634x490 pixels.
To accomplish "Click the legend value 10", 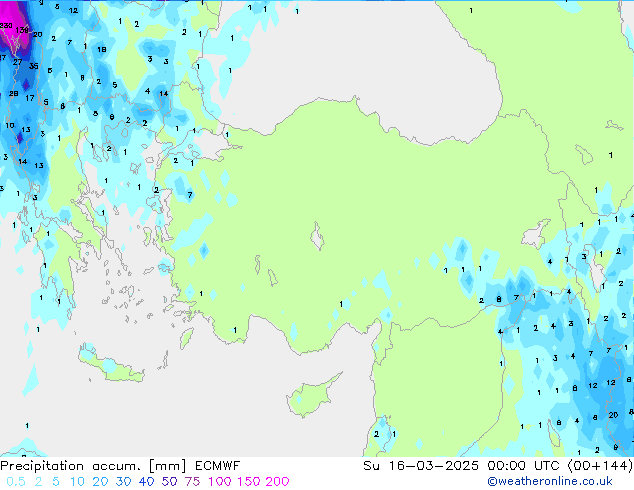I will [77, 482].
